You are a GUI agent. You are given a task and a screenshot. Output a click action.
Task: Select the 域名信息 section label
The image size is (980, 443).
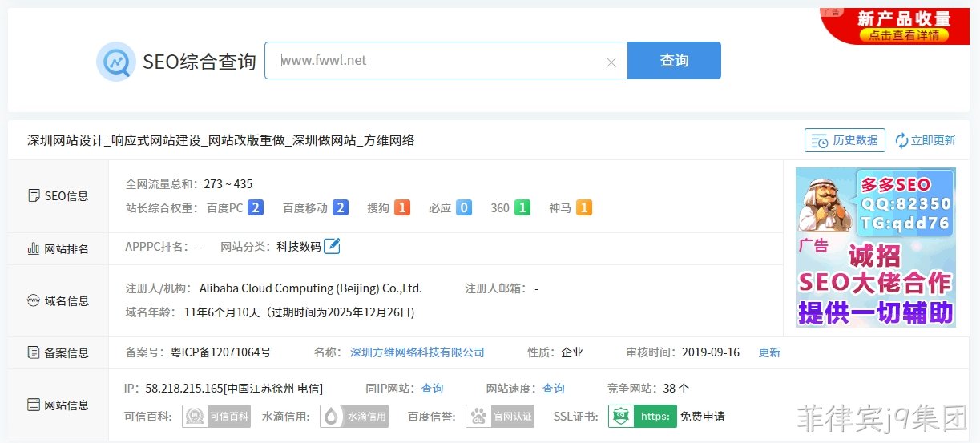[58, 301]
